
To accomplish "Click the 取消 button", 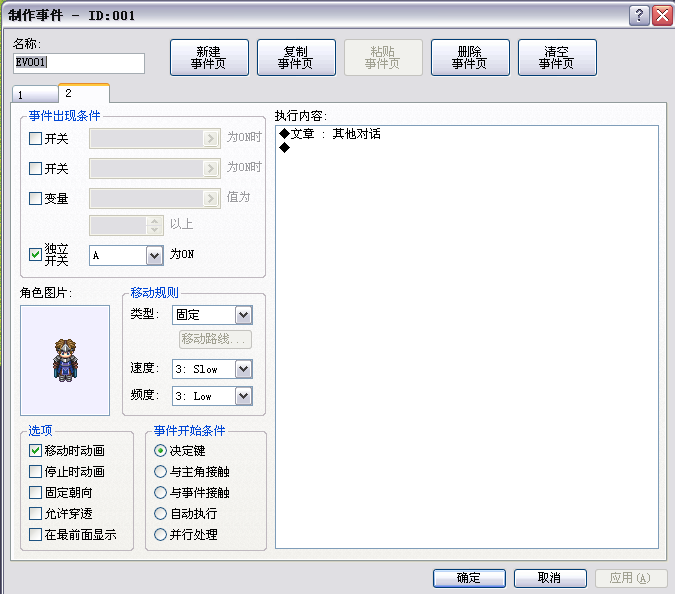I will (550, 578).
